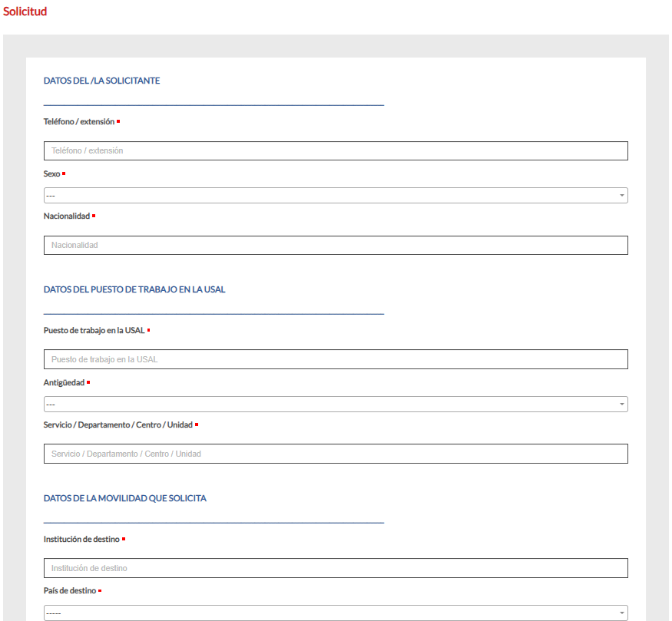Click the Puesto de trabajo en la USAL label
The height and width of the screenshot is (621, 672).
tap(94, 330)
